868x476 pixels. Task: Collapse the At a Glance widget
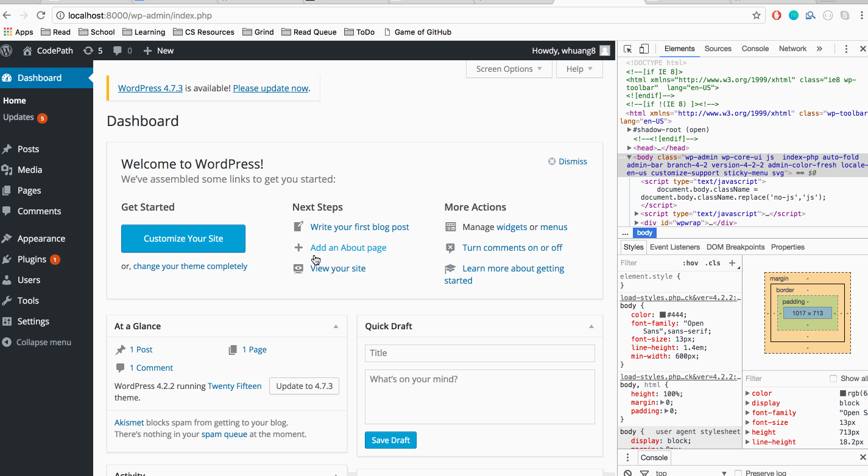(336, 327)
